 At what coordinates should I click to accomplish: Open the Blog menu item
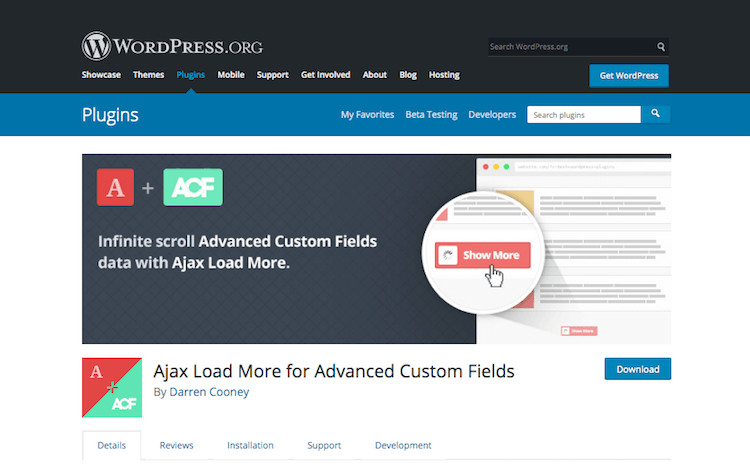[408, 75]
